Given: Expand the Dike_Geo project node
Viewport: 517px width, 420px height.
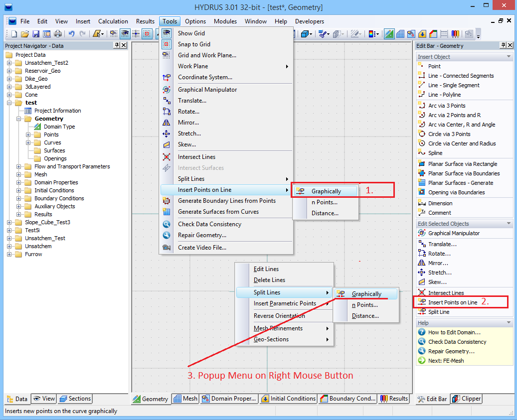Looking at the screenshot, I should tap(9, 79).
